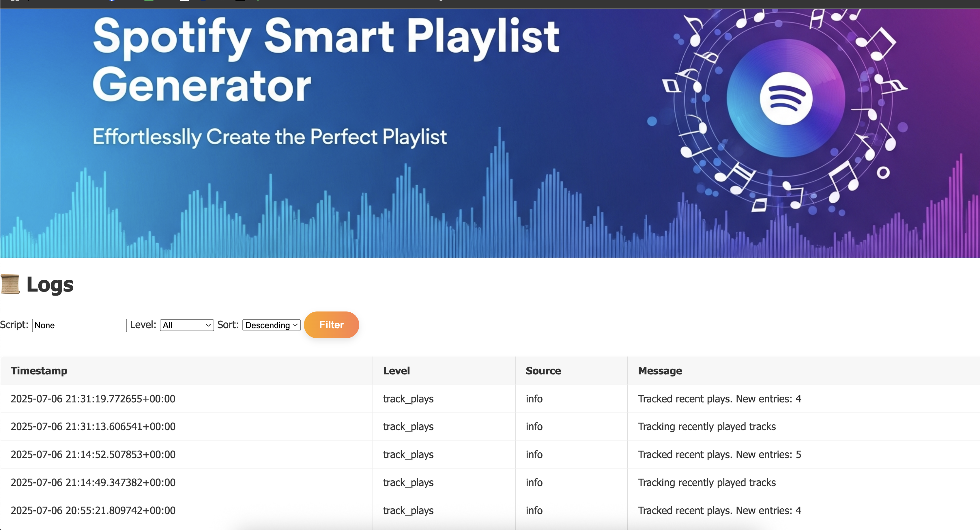Click info in the 21:14:52 row
Image resolution: width=980 pixels, height=530 pixels.
pyautogui.click(x=534, y=454)
